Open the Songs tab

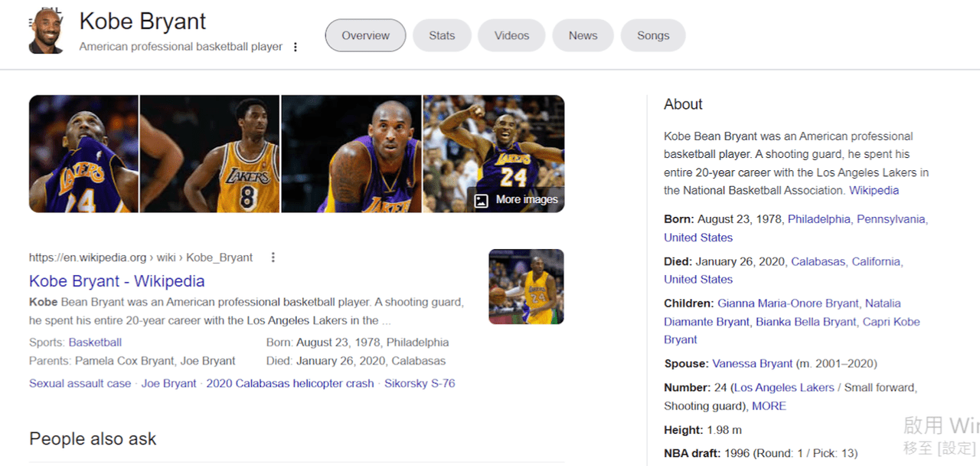653,35
